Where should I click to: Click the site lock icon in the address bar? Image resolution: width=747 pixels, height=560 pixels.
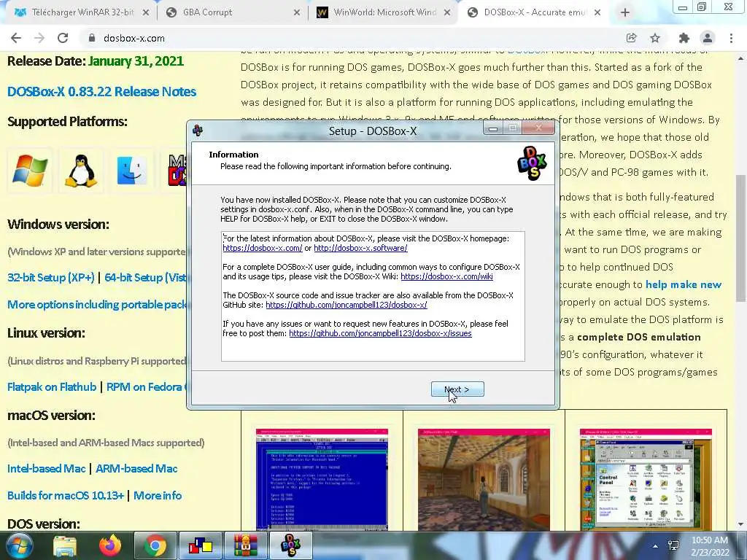(x=91, y=38)
